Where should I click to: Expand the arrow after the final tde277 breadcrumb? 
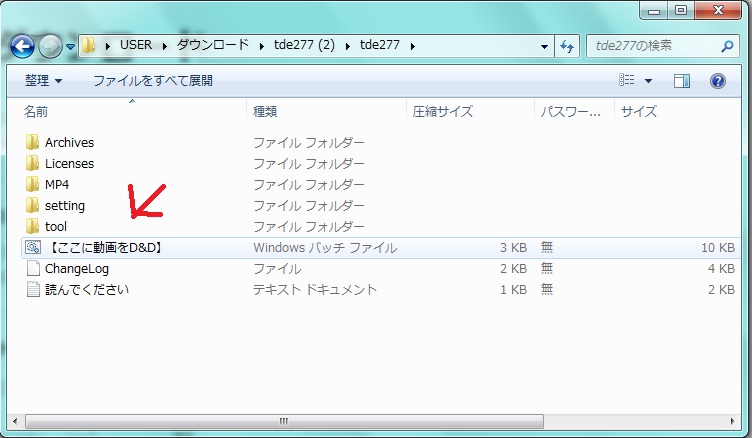(412, 46)
